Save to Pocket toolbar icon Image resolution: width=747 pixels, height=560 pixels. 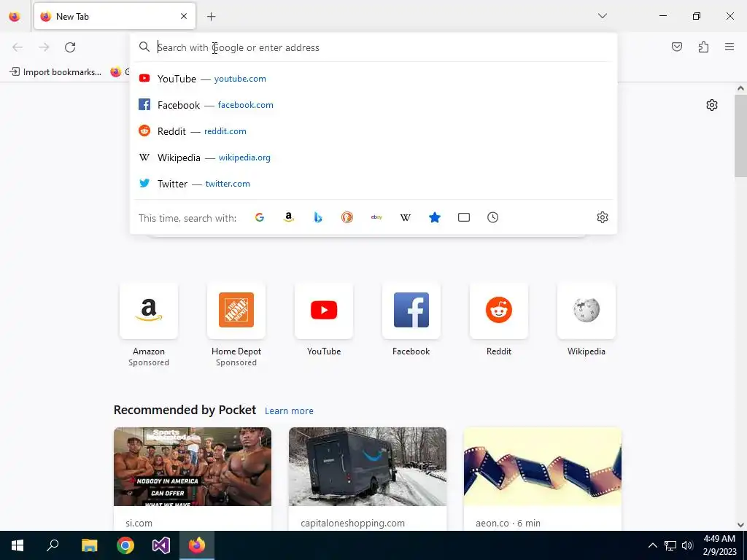[x=677, y=47]
